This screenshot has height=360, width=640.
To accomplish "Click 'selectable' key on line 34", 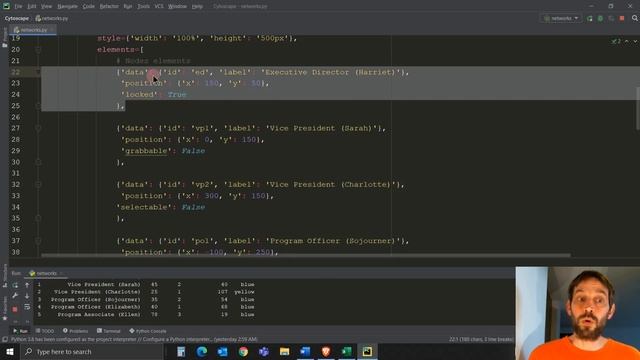I will [144, 207].
